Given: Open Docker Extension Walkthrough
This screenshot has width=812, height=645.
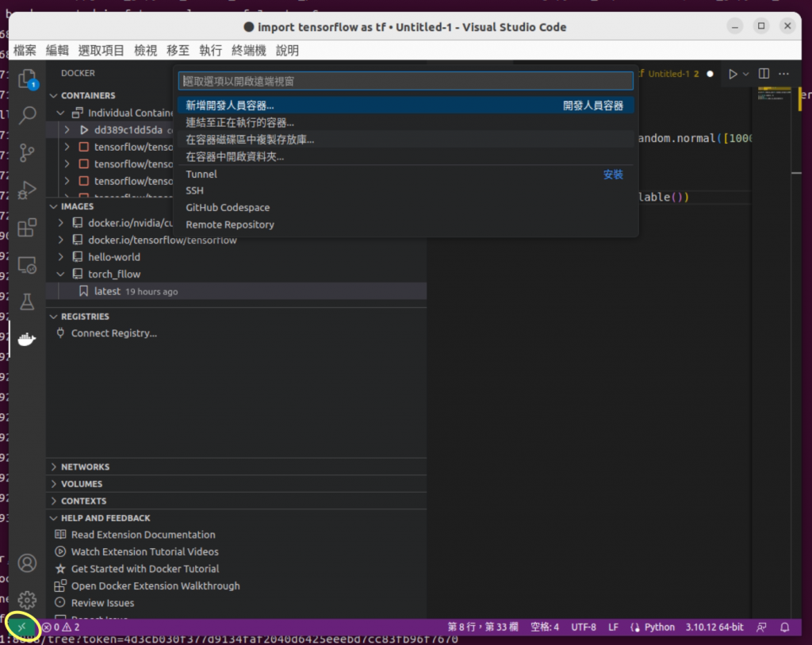Looking at the screenshot, I should [x=155, y=586].
